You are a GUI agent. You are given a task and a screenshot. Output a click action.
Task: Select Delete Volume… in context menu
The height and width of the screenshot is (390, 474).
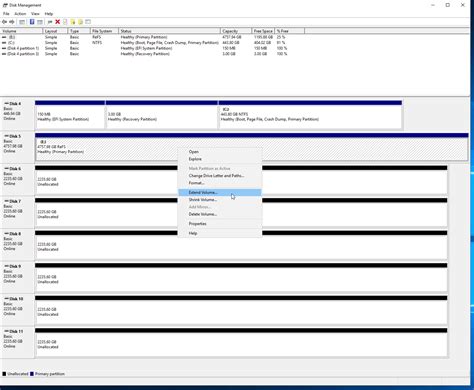click(220, 214)
